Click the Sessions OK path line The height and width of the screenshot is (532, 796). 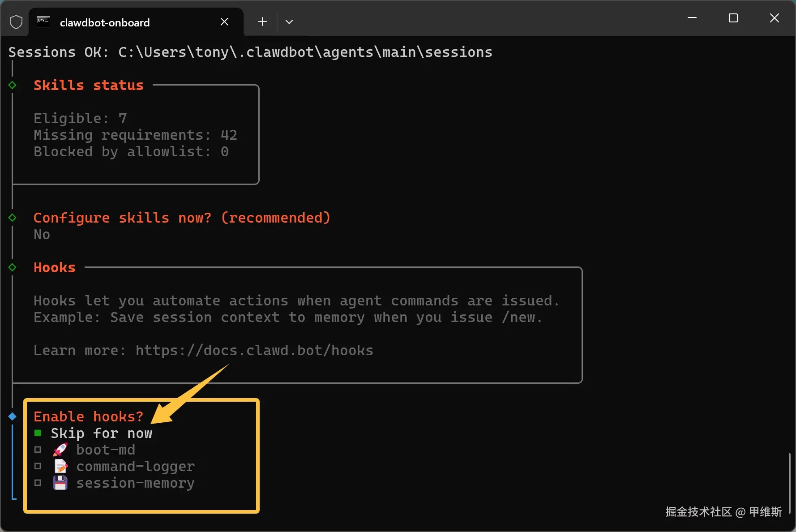click(x=250, y=52)
